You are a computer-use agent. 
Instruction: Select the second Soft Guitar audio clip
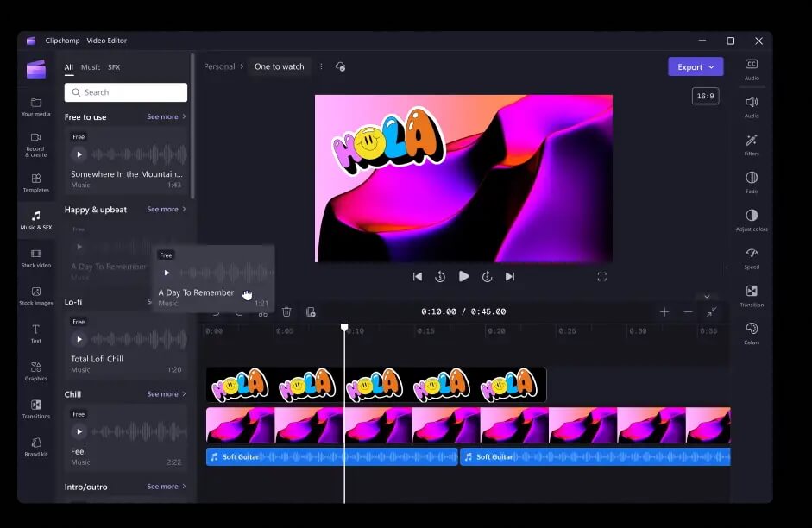point(595,456)
